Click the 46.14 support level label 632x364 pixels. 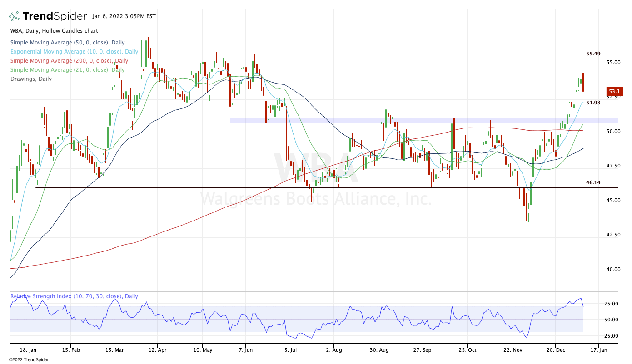click(593, 182)
